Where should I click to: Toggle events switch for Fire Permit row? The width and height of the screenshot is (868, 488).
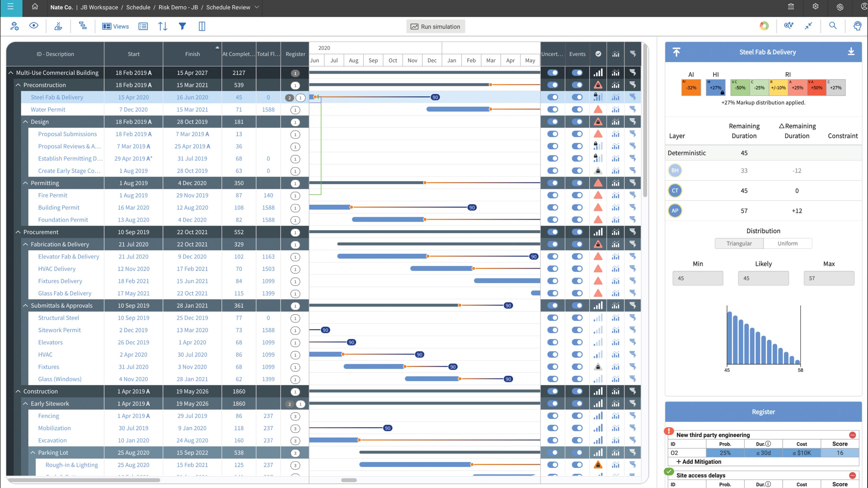tap(577, 195)
